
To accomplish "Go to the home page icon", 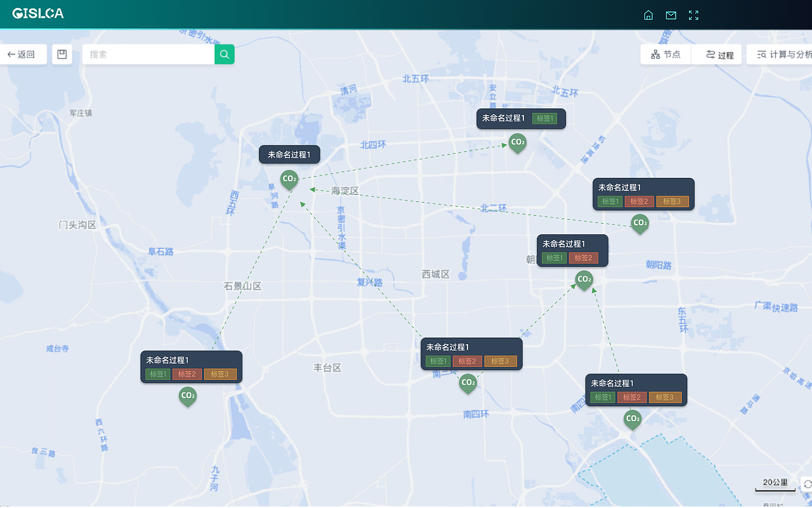I will point(648,15).
